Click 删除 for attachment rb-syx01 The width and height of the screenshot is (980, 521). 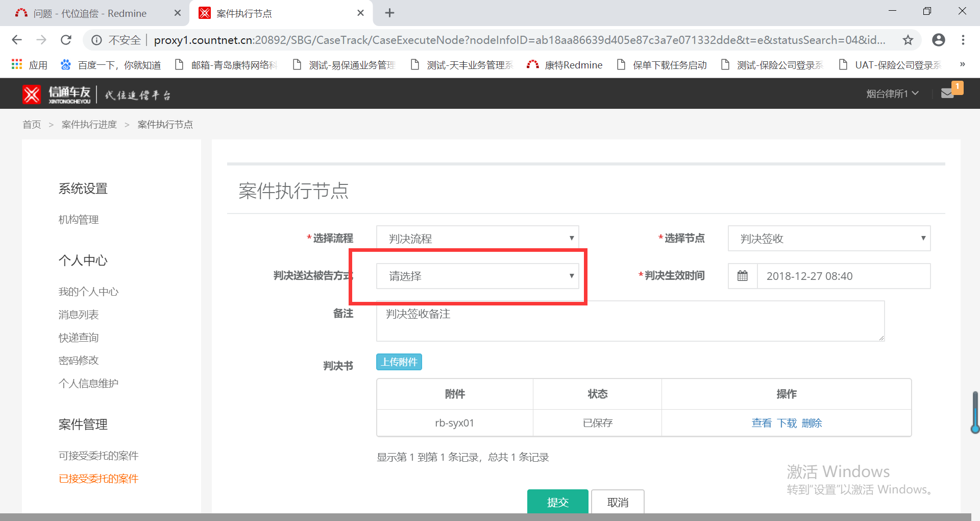tap(812, 423)
